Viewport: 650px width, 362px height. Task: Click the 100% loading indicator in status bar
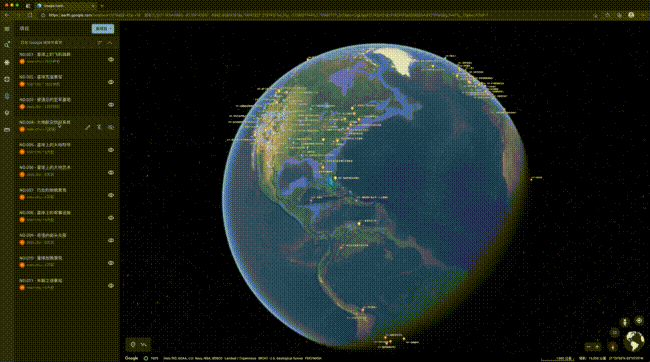[151, 358]
